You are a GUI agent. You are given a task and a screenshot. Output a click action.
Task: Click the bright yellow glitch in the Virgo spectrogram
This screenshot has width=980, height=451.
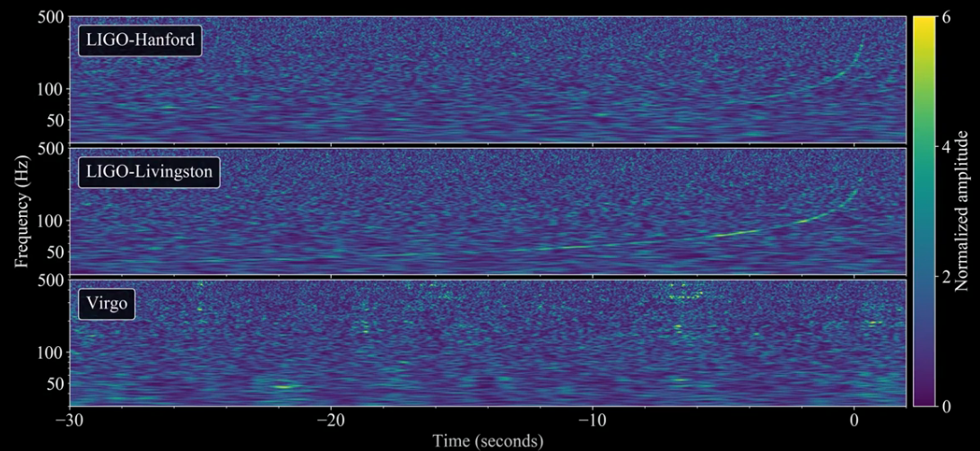284,386
